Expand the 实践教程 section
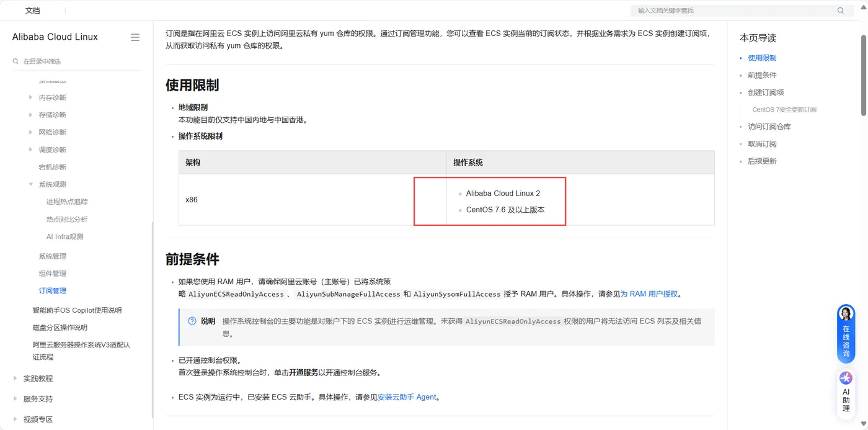 pyautogui.click(x=15, y=378)
